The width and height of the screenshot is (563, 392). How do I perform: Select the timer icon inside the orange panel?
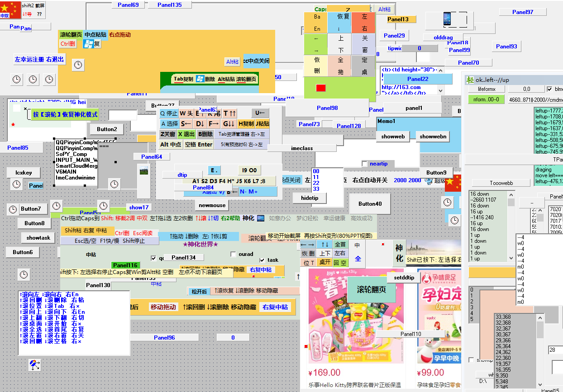point(78,65)
